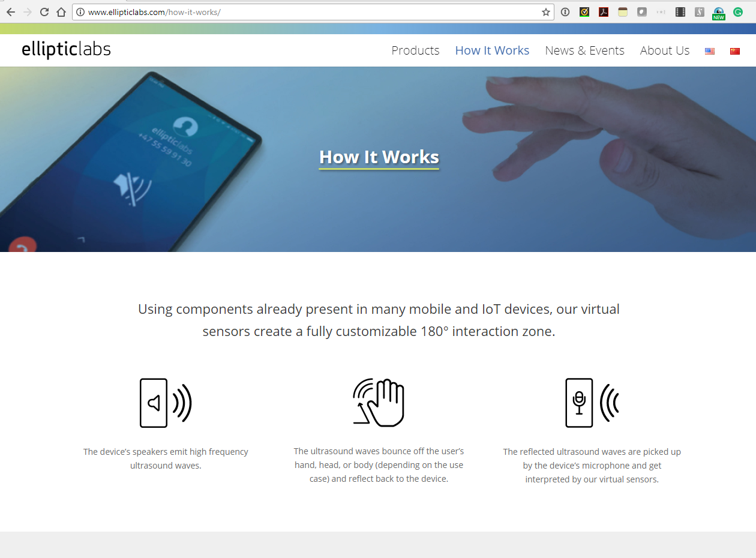This screenshot has height=558, width=756.
Task: Click the browser forward arrow
Action: tap(27, 12)
